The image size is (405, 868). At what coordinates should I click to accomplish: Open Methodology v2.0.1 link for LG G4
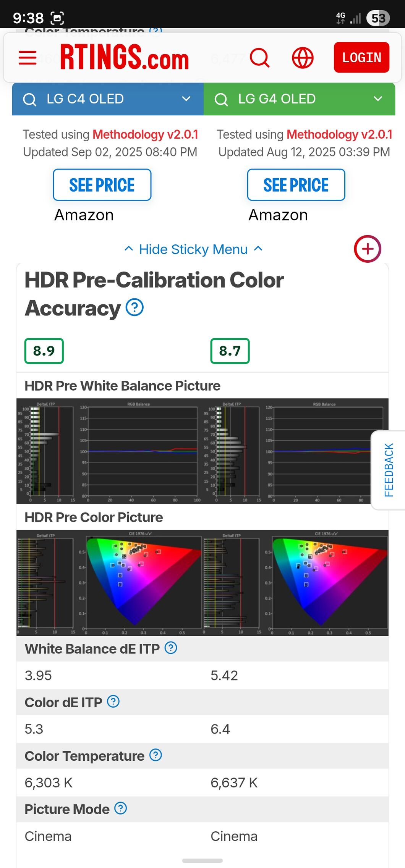point(339,134)
